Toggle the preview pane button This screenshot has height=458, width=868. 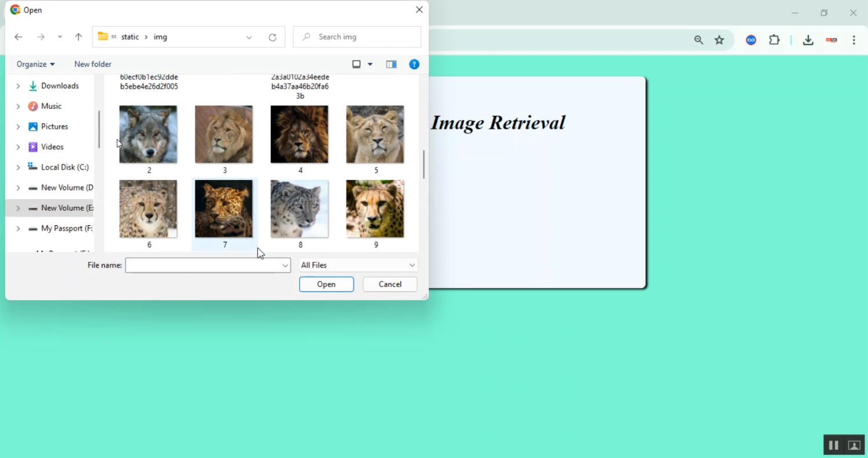pos(391,64)
